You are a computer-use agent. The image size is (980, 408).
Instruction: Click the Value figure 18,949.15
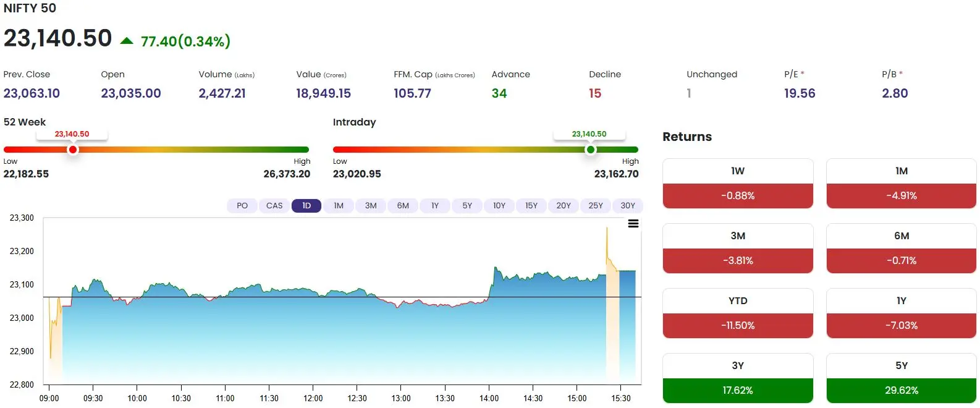pos(324,93)
